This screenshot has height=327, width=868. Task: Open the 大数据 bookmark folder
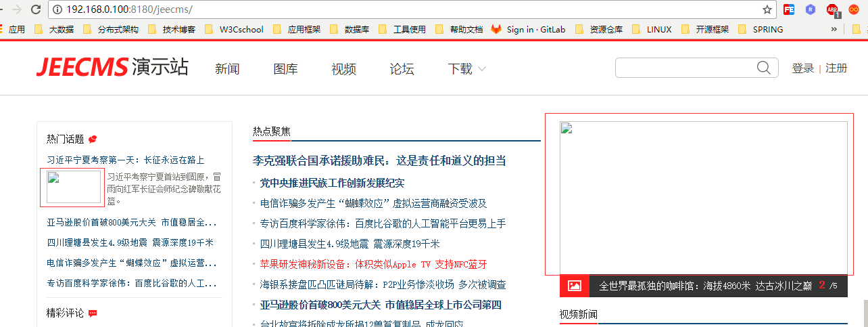coord(54,29)
